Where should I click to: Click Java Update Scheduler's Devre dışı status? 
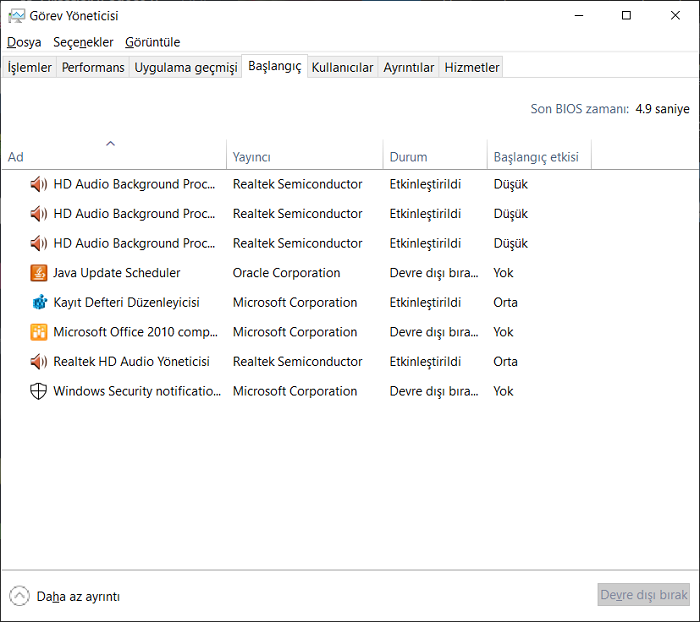[x=433, y=273]
